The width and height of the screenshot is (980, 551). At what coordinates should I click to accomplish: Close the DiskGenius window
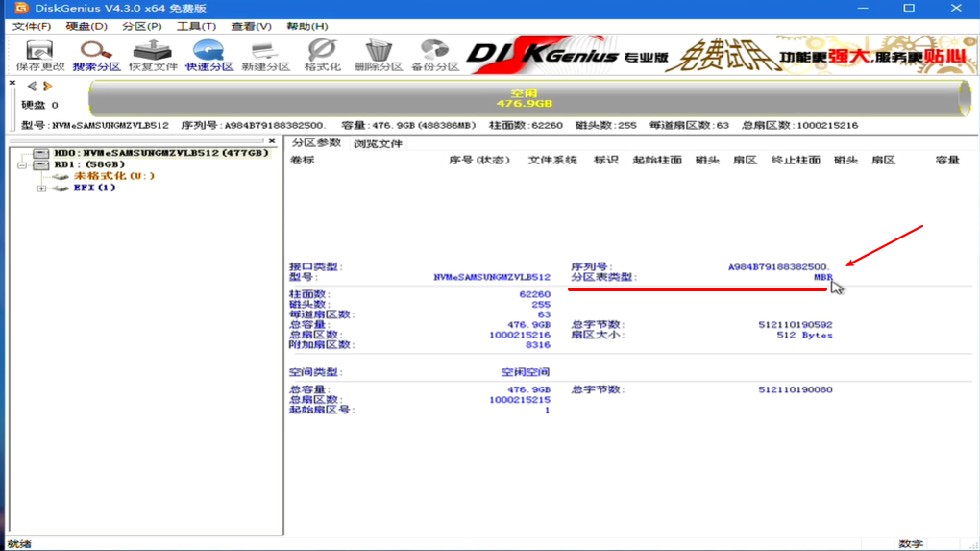pyautogui.click(x=956, y=8)
